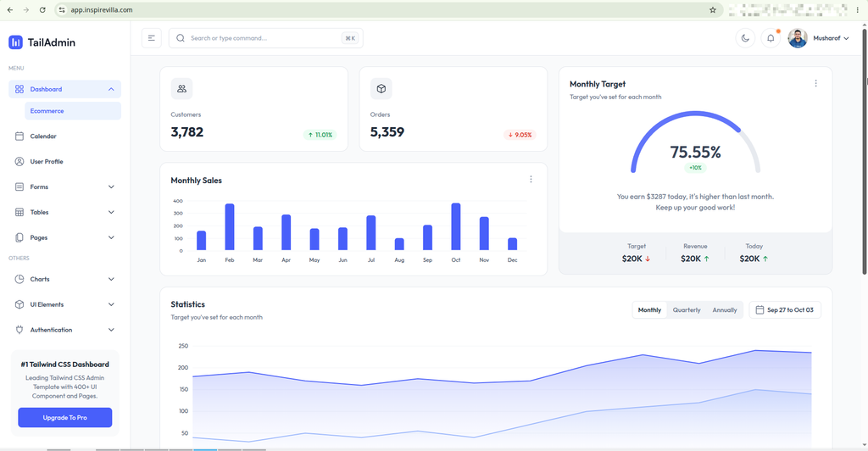868x451 pixels.
Task: Expand the Forms menu chevron
Action: (111, 187)
